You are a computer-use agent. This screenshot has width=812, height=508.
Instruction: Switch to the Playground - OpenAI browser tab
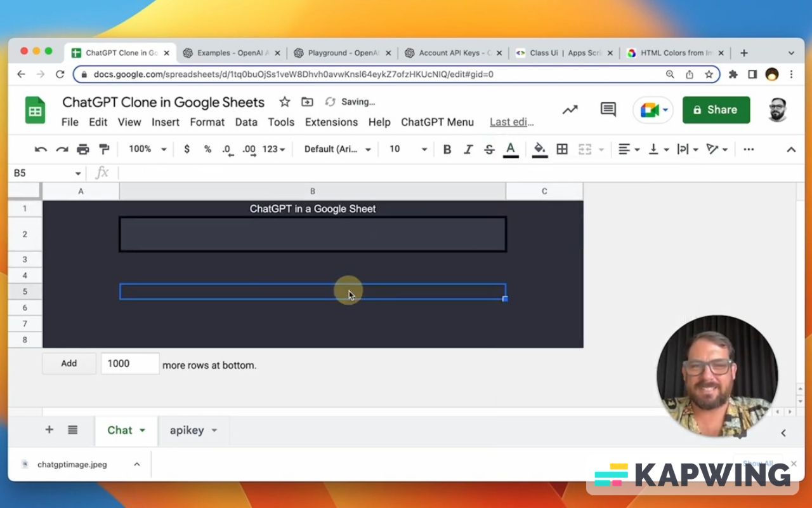pyautogui.click(x=343, y=53)
